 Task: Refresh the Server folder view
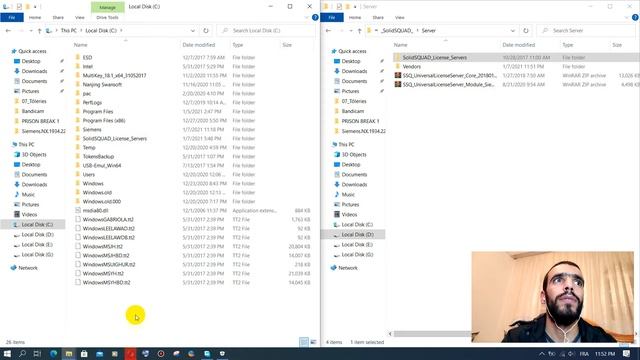coord(526,31)
